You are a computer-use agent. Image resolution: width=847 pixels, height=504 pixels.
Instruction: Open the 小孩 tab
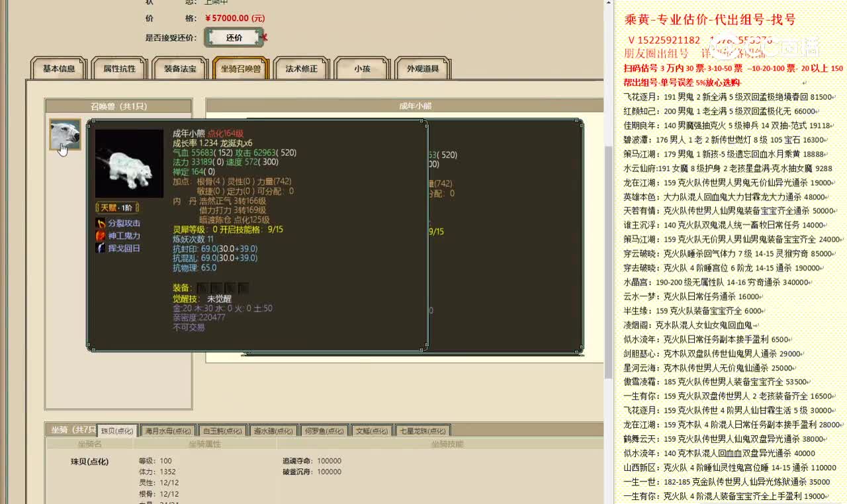(362, 68)
